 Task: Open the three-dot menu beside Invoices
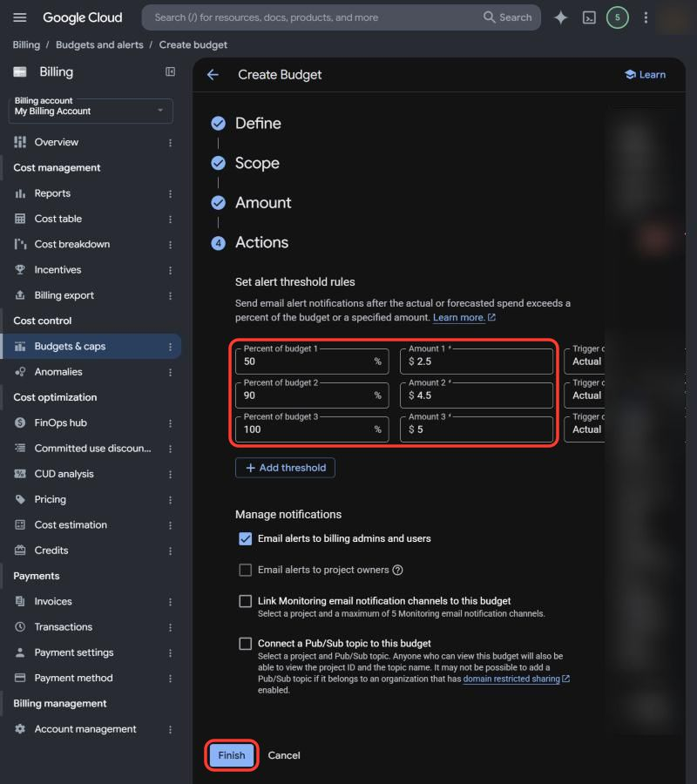coord(170,601)
